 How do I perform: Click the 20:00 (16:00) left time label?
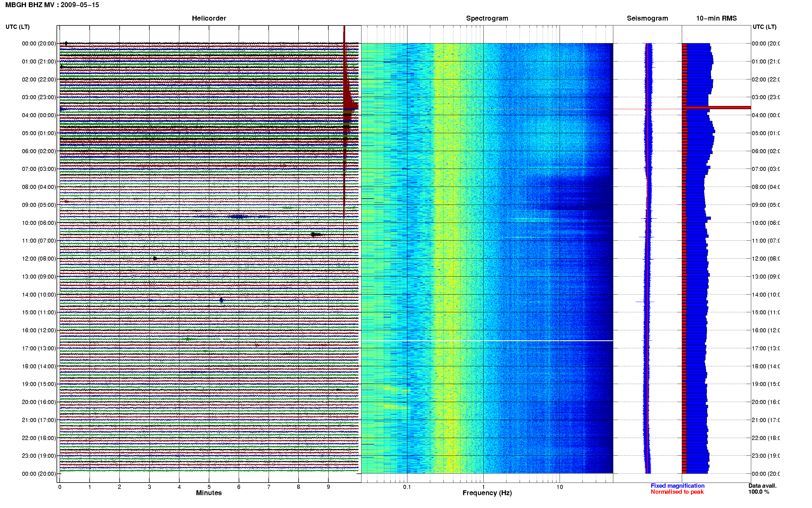click(x=39, y=402)
